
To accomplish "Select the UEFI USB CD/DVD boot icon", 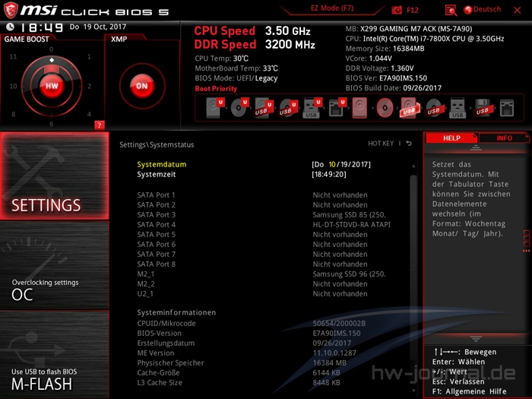I will [288, 108].
